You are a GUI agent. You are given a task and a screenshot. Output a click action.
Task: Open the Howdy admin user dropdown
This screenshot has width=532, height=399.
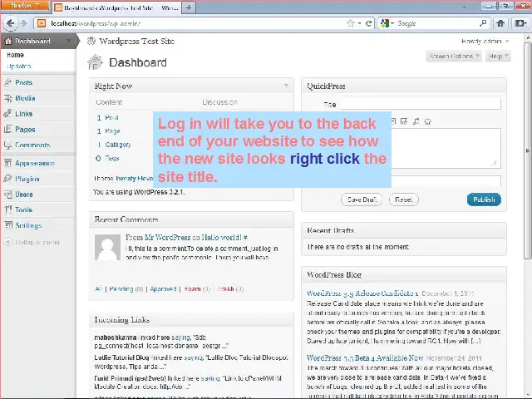point(485,41)
